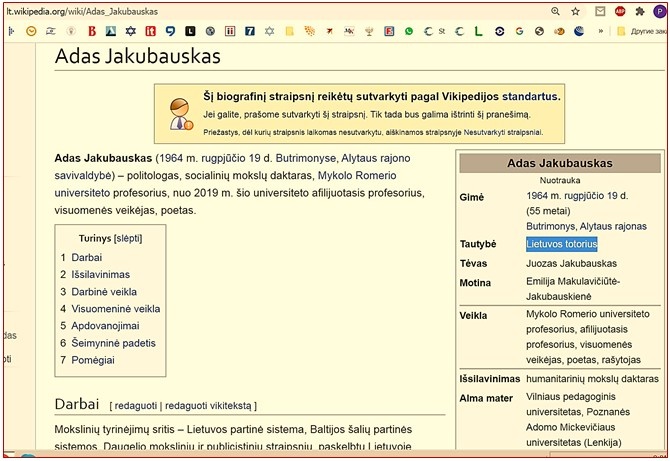Open the red bold B bookmark
The width and height of the screenshot is (670, 461).
click(x=95, y=31)
